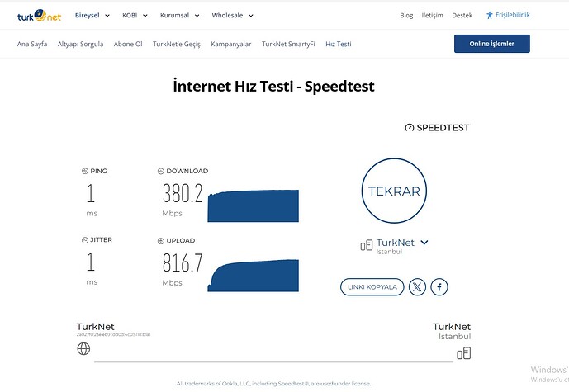Select Hız Testi tab

coord(339,44)
